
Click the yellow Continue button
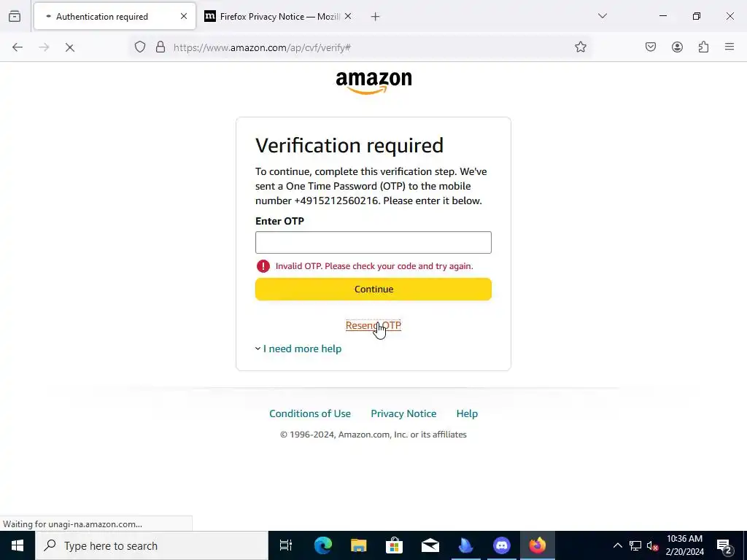pos(373,289)
